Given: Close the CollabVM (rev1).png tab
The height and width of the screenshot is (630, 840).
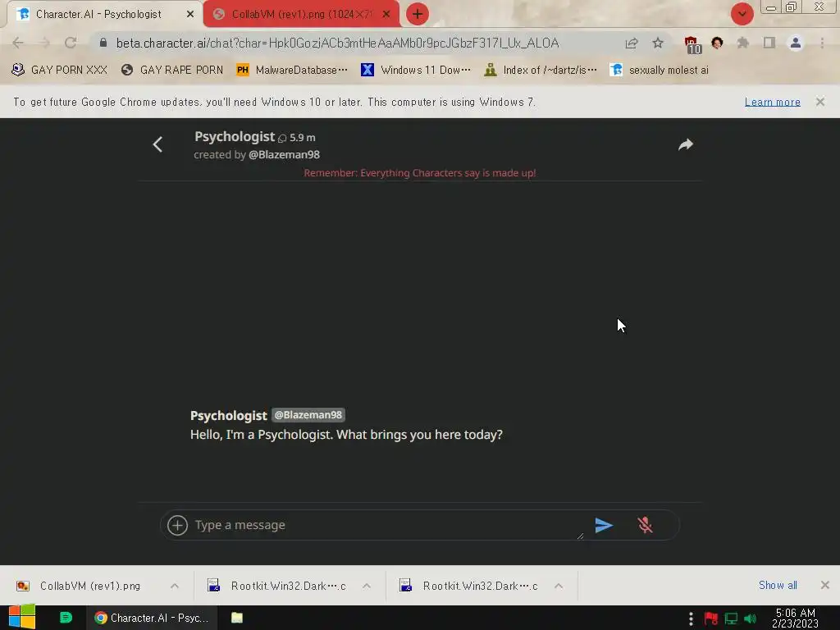Looking at the screenshot, I should tap(386, 15).
